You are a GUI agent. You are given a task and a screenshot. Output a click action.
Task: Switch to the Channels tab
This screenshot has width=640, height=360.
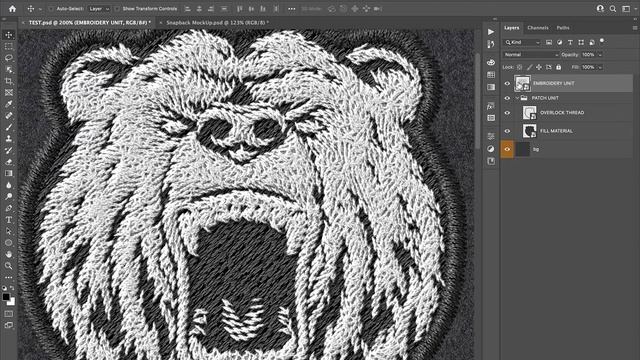tap(538, 28)
